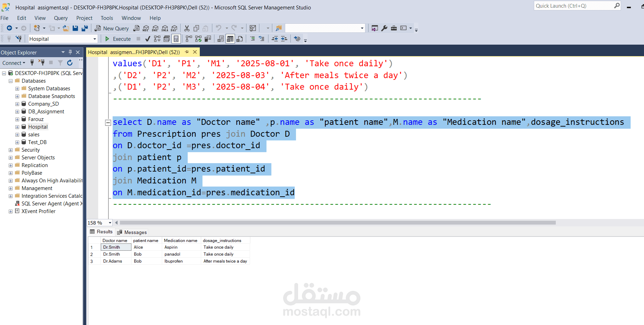Click the Quick Launch search field

pos(574,6)
